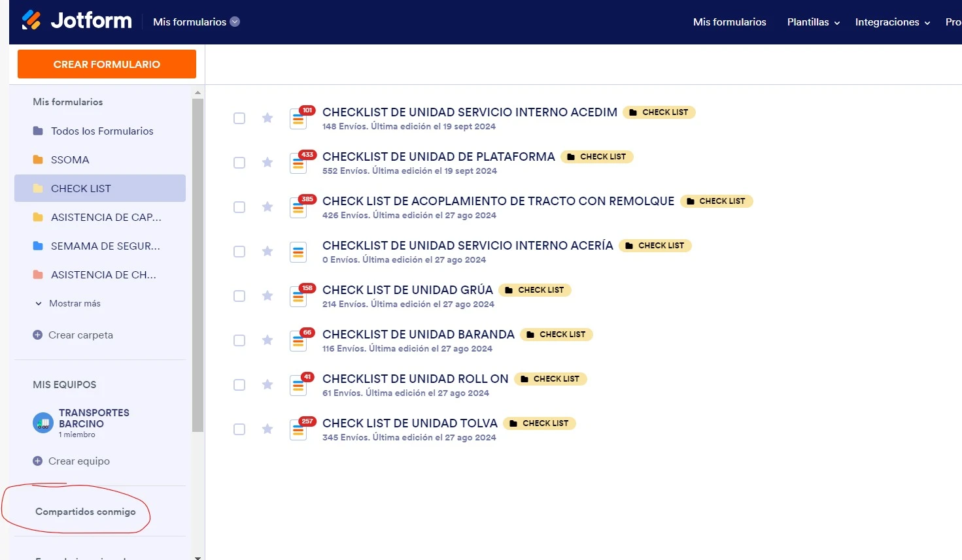Go to Mis formularios in top navigation
Screen dimensions: 962x560
click(729, 22)
